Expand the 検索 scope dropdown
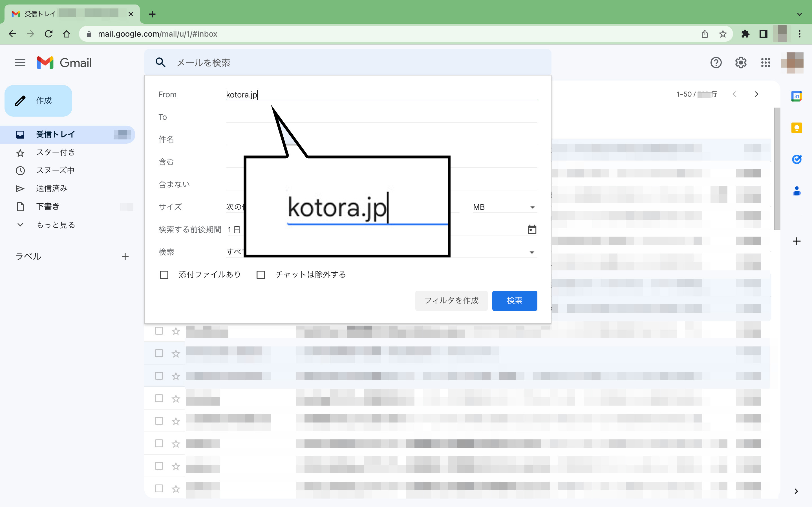 531,252
